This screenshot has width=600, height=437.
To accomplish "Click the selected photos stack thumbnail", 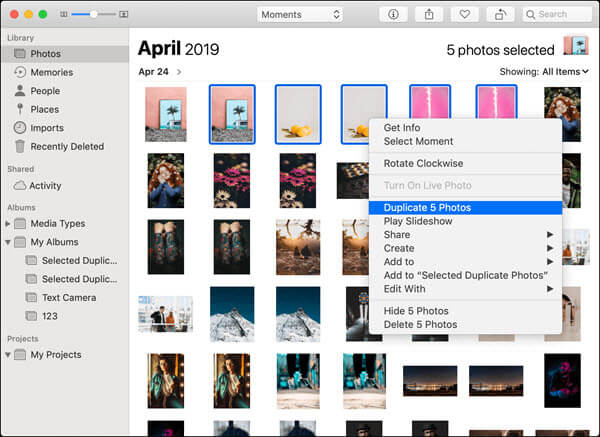I will point(576,46).
